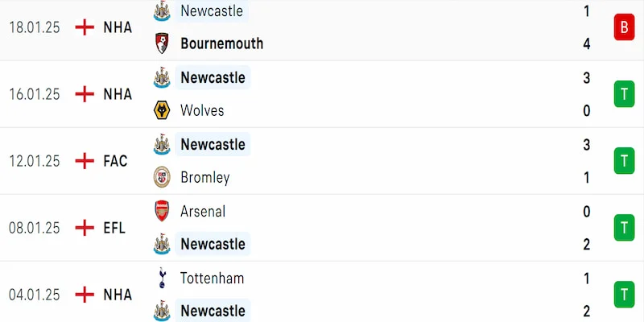Click the Tottenham club crest icon

162,279
